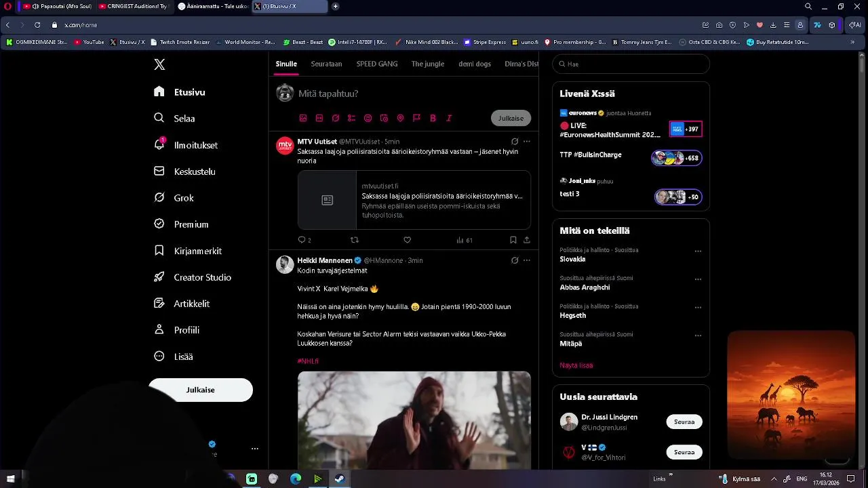Screen dimensions: 868x488
Task: Switch to demi dogs tab
Action: [x=475, y=64]
